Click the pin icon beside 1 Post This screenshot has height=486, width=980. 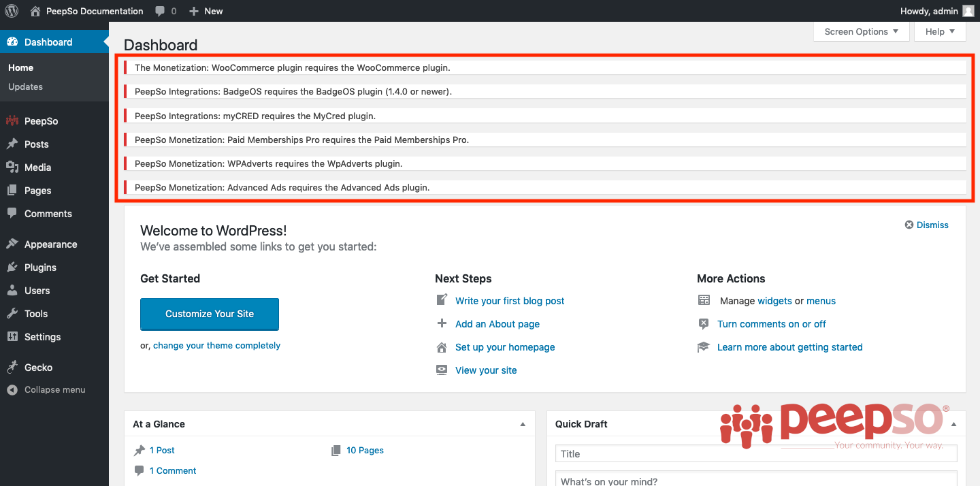pyautogui.click(x=140, y=451)
